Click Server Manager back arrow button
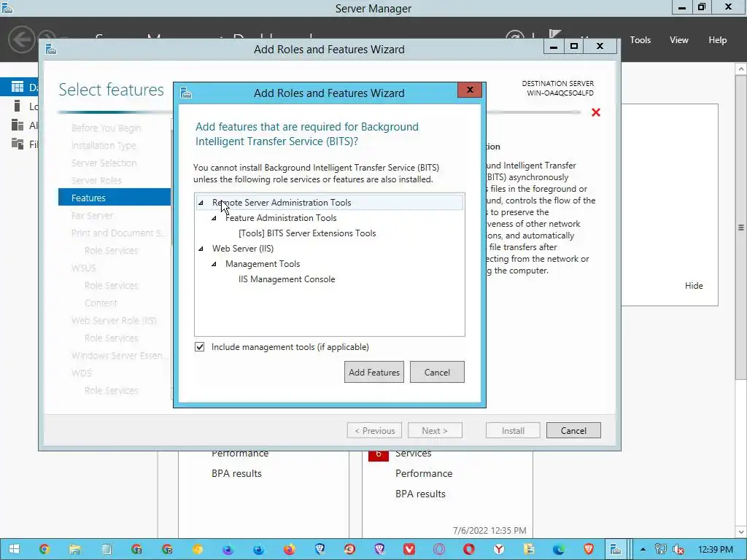The height and width of the screenshot is (560, 747). [21, 39]
